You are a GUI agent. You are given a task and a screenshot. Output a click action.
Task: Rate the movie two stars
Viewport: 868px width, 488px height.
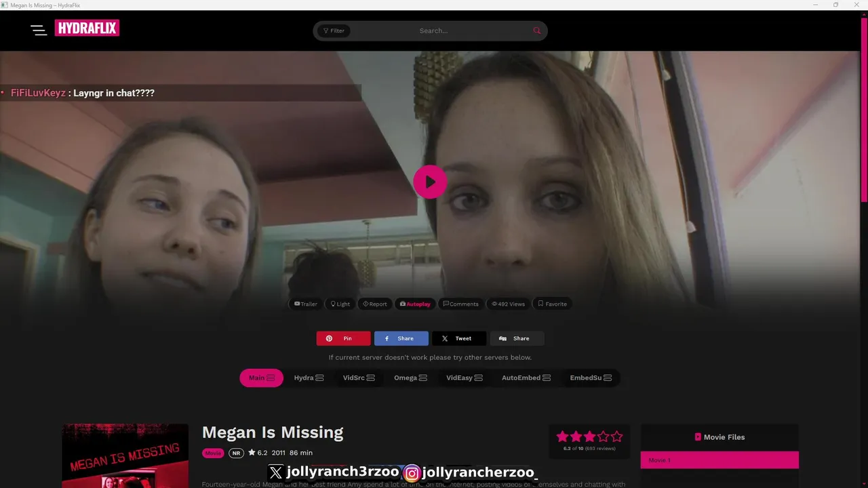point(576,436)
